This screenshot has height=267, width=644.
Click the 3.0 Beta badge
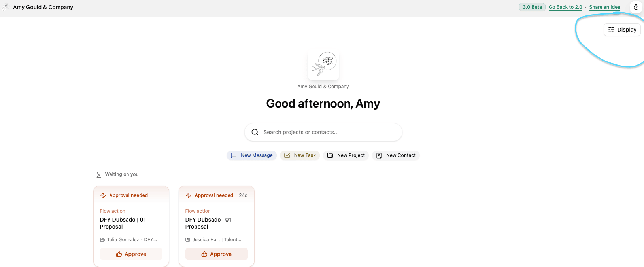[x=532, y=7]
